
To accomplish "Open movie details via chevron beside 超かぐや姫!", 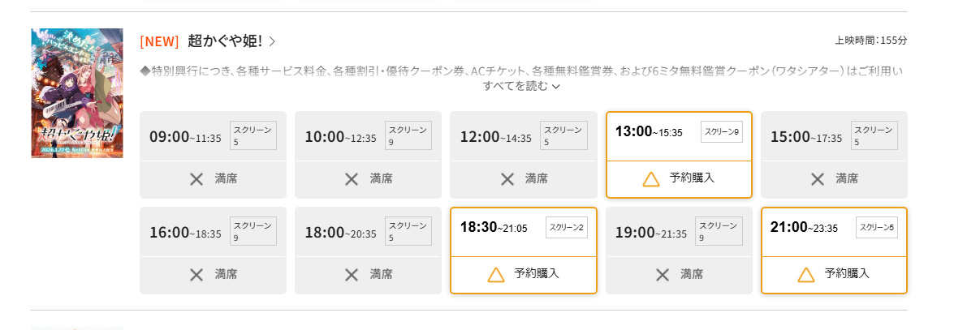I will (x=272, y=41).
